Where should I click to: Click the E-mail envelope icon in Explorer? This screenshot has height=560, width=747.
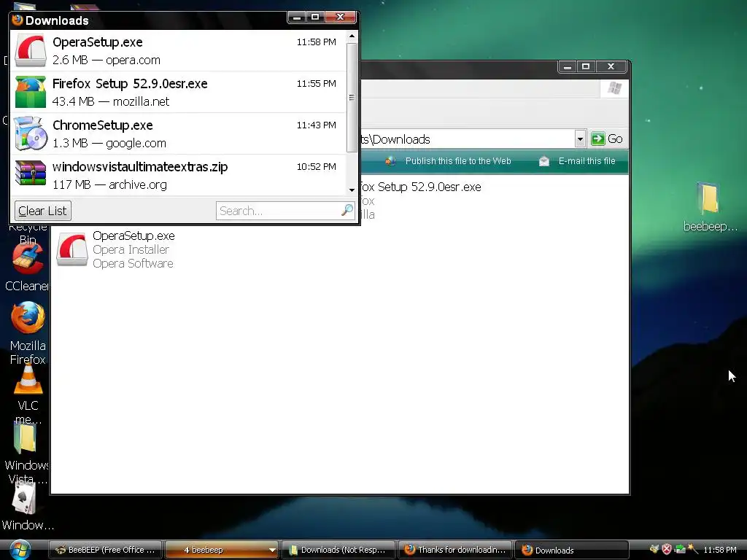pyautogui.click(x=544, y=161)
